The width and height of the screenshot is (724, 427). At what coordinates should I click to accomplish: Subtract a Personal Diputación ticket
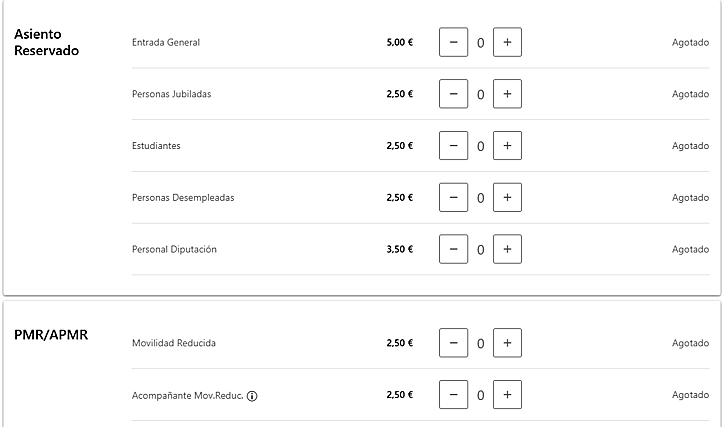point(453,249)
